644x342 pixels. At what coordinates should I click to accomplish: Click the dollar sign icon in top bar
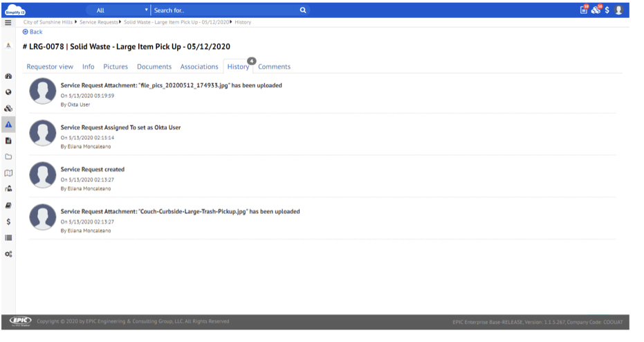click(607, 10)
